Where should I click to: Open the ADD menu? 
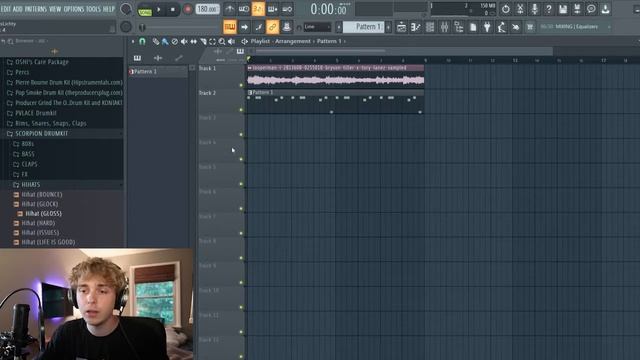click(x=18, y=9)
